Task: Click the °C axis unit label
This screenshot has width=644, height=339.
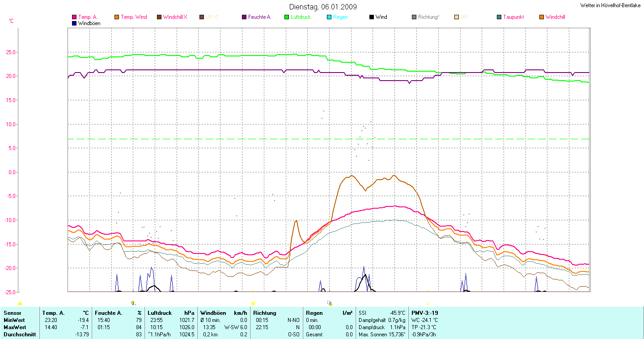Action: pos(11,21)
